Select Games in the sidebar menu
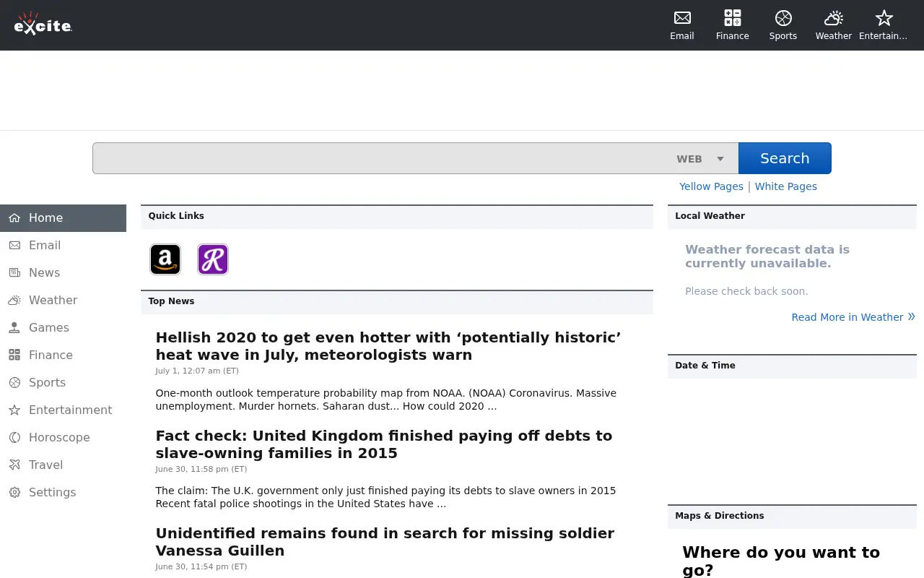Image resolution: width=924 pixels, height=578 pixels. 49,328
